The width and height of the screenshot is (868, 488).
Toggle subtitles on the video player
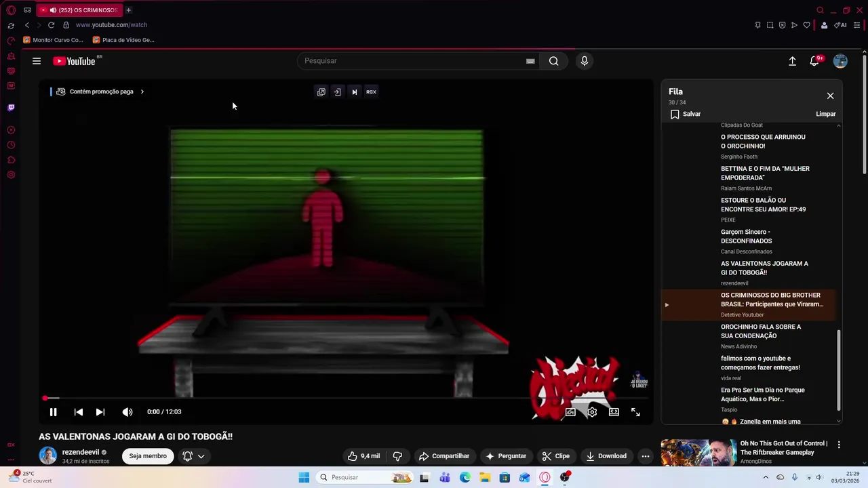pyautogui.click(x=570, y=411)
